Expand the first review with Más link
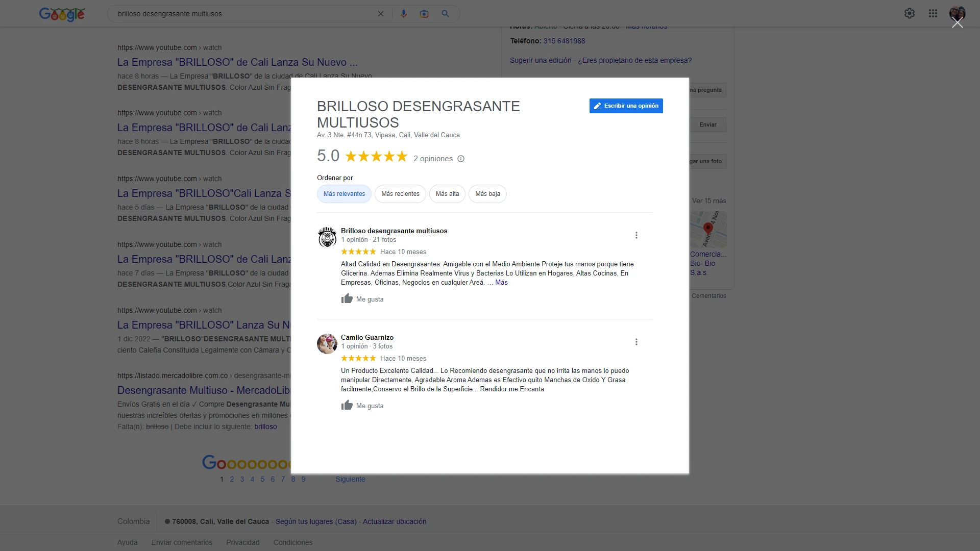The width and height of the screenshot is (980, 551). 501,283
